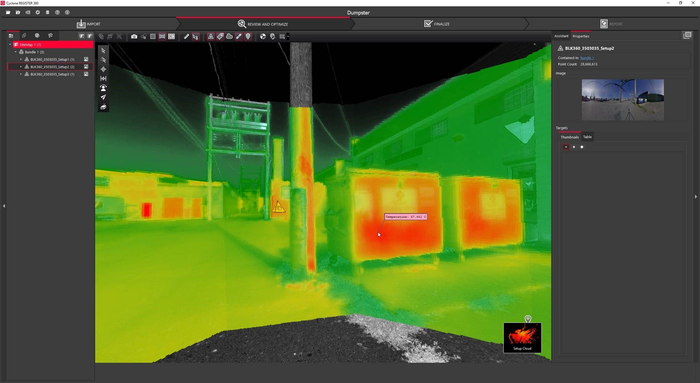Click the play-circle icon in top toolbar
700x383 pixels.
coord(38,12)
